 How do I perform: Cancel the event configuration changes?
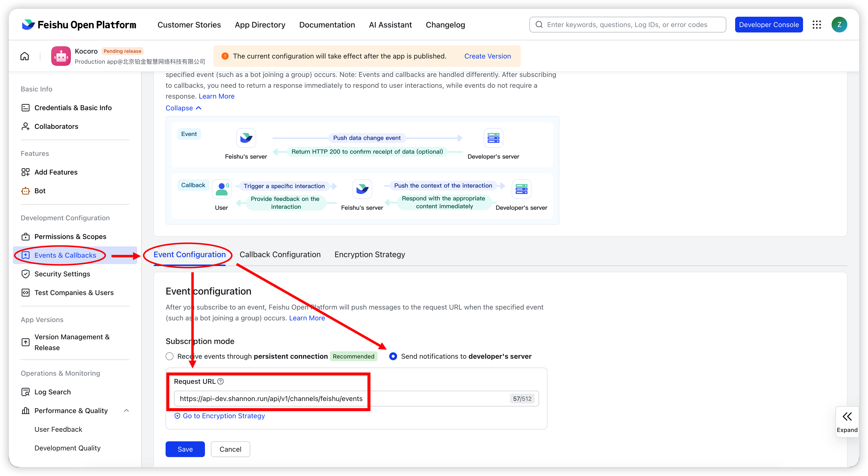point(230,449)
